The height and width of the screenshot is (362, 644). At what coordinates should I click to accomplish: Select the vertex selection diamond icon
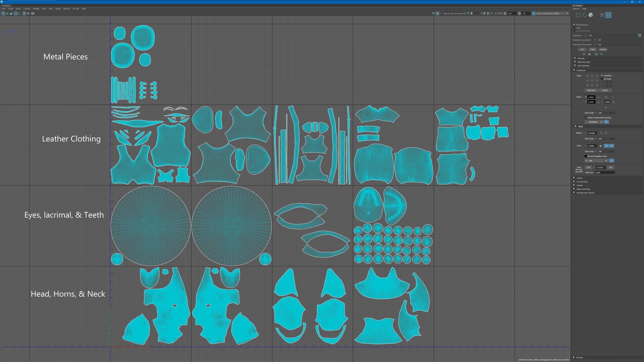click(x=585, y=15)
